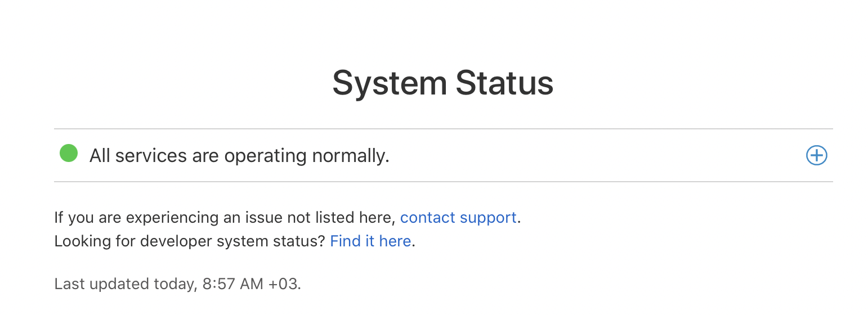Click "Looking for developer system status?" text
868x315 pixels.
(190, 241)
